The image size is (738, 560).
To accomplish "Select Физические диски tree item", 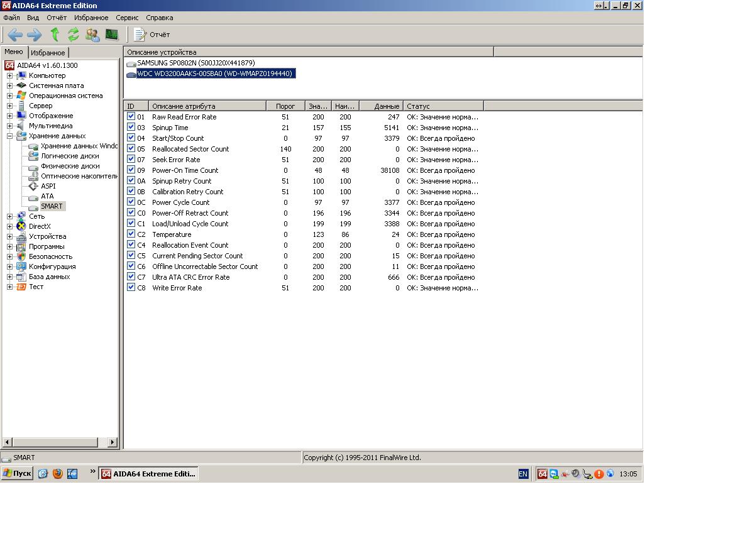I will (x=70, y=166).
